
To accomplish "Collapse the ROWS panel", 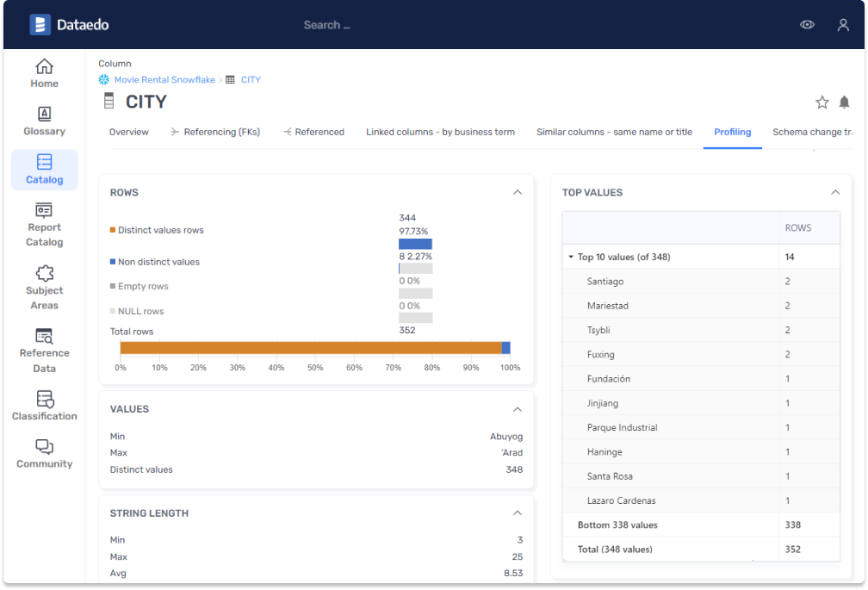I will (518, 192).
